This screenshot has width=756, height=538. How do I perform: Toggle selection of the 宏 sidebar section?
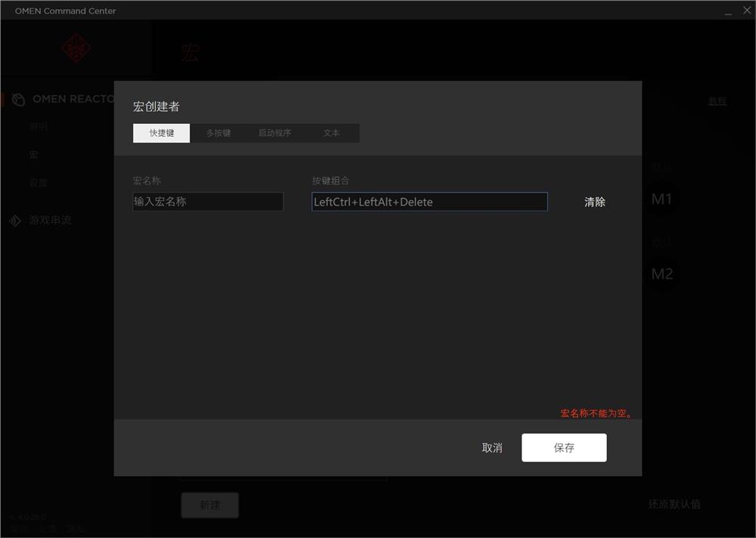click(33, 154)
